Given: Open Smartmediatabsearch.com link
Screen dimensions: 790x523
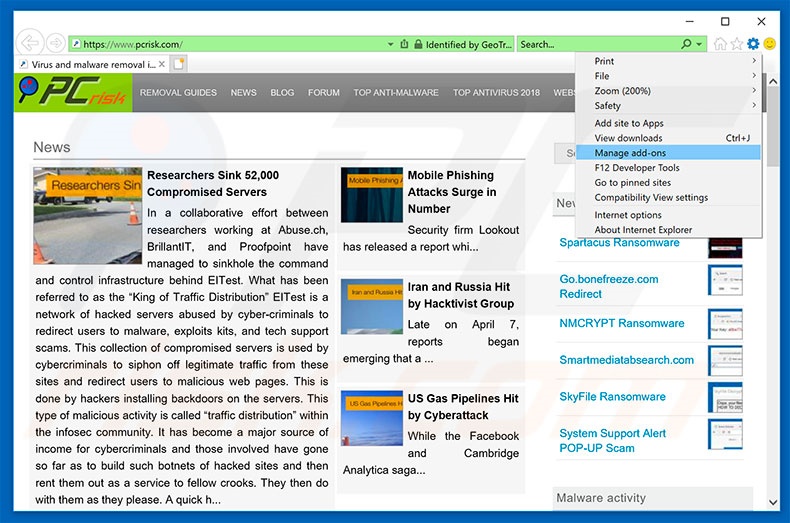Looking at the screenshot, I should click(626, 360).
